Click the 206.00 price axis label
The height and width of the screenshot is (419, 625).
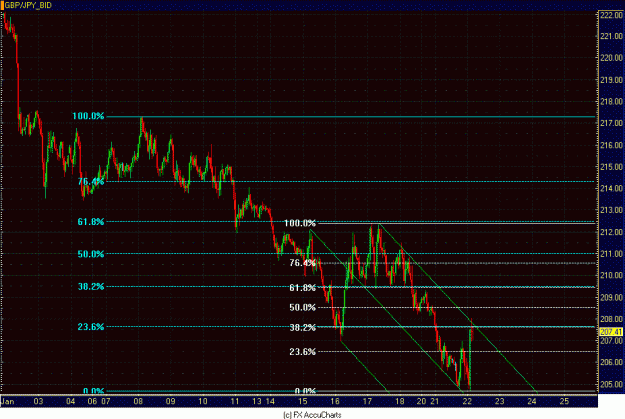(611, 362)
